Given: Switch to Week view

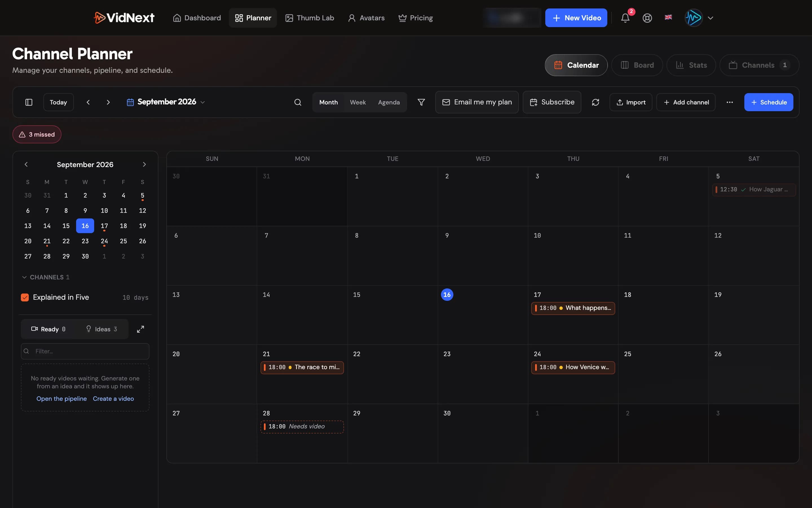Looking at the screenshot, I should point(358,102).
